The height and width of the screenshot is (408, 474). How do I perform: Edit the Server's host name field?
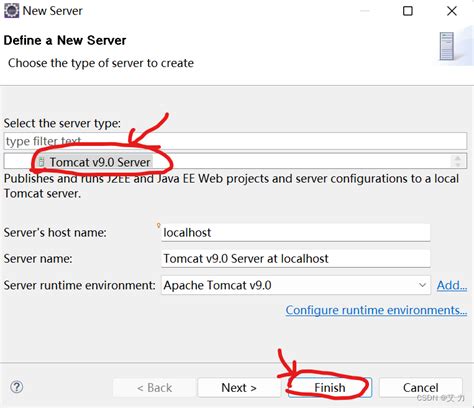click(x=295, y=232)
